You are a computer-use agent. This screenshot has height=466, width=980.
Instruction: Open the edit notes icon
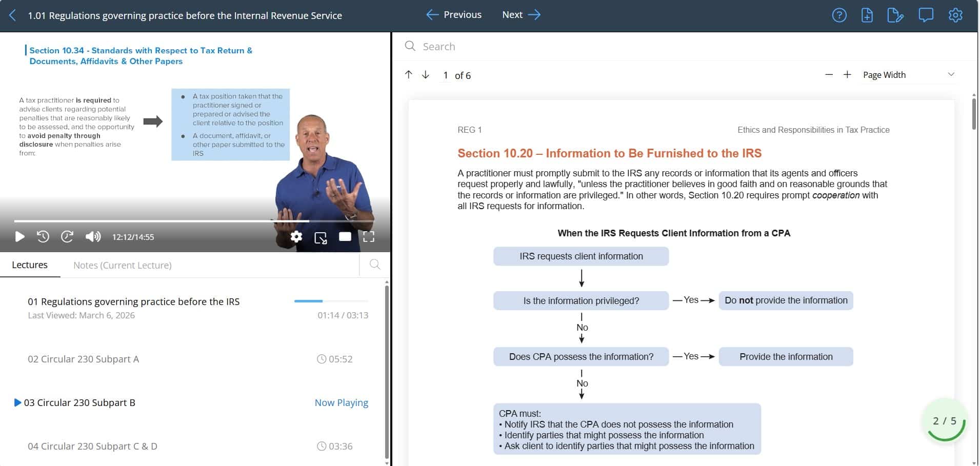click(x=895, y=15)
